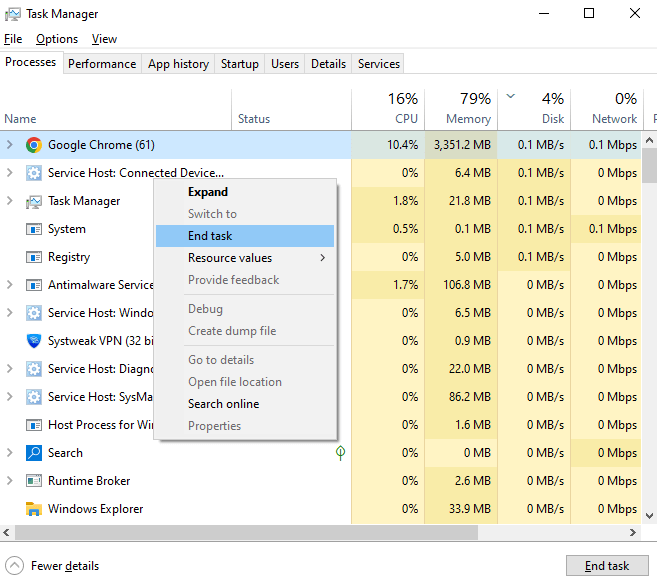Screen dimensions: 657x583
Task: Expand the Search process row
Action: [10, 453]
